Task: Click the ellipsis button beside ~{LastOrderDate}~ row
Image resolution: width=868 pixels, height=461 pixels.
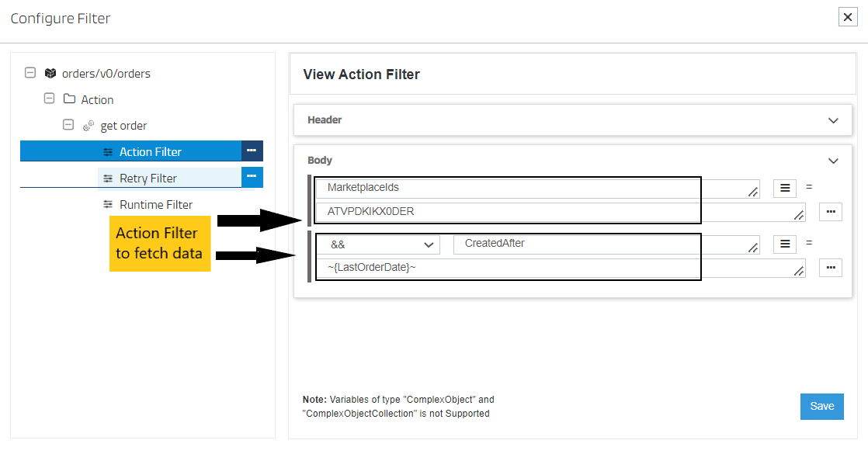Action: [830, 267]
